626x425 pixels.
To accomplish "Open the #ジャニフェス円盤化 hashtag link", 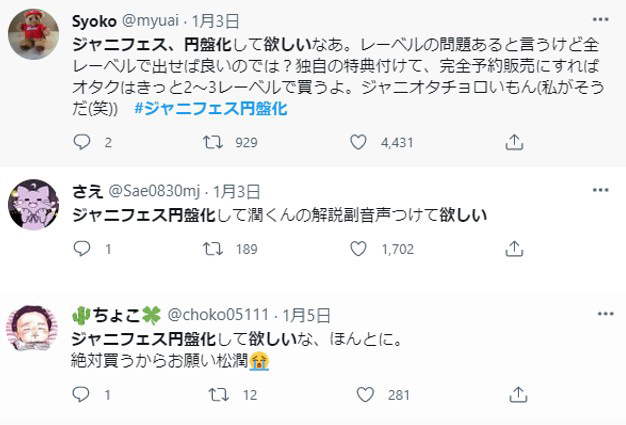I will click(x=209, y=109).
